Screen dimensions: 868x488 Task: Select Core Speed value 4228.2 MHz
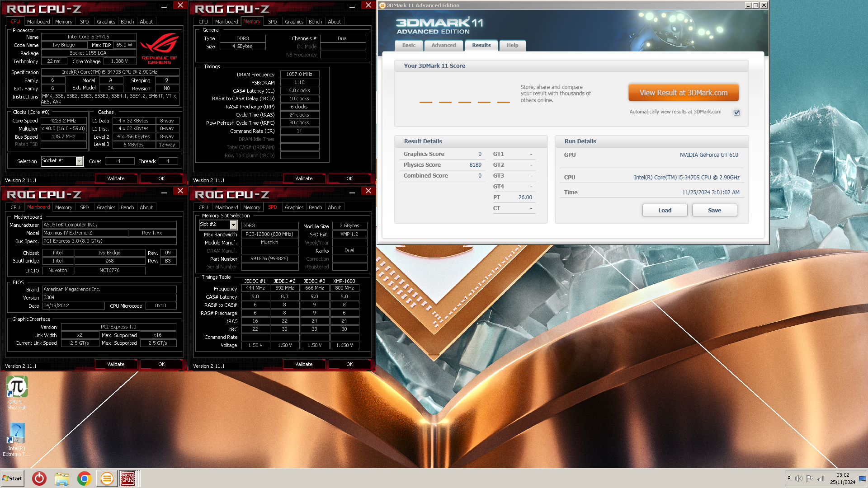63,121
